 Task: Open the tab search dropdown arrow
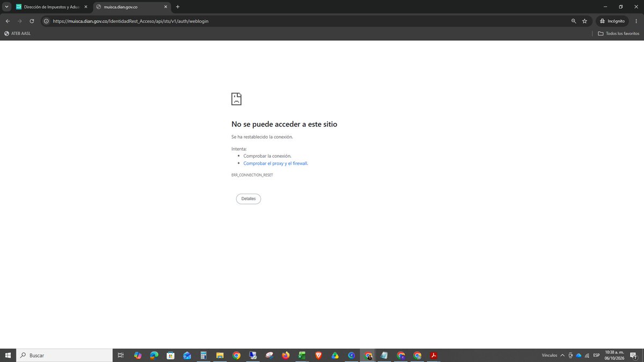pos(6,6)
